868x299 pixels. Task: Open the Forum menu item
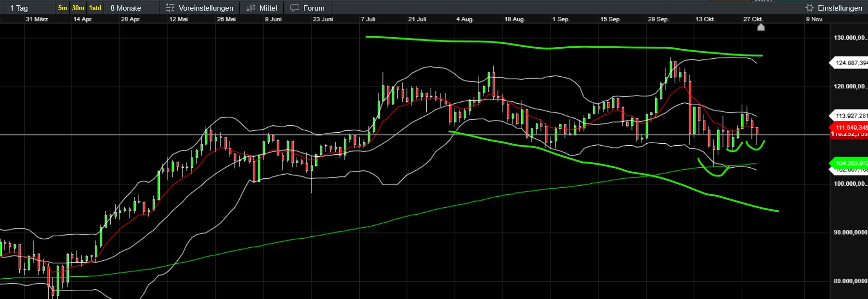point(314,8)
